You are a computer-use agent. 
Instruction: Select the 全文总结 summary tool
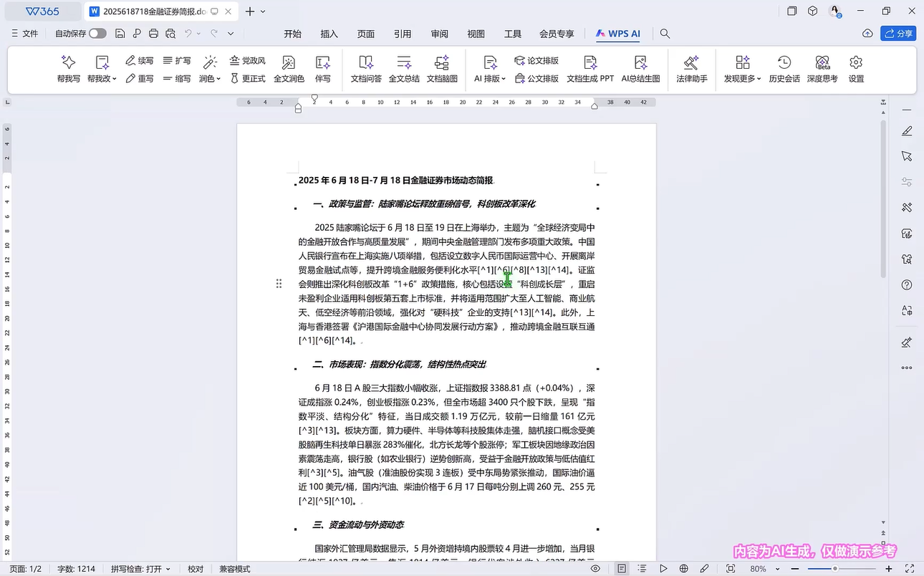(x=404, y=69)
